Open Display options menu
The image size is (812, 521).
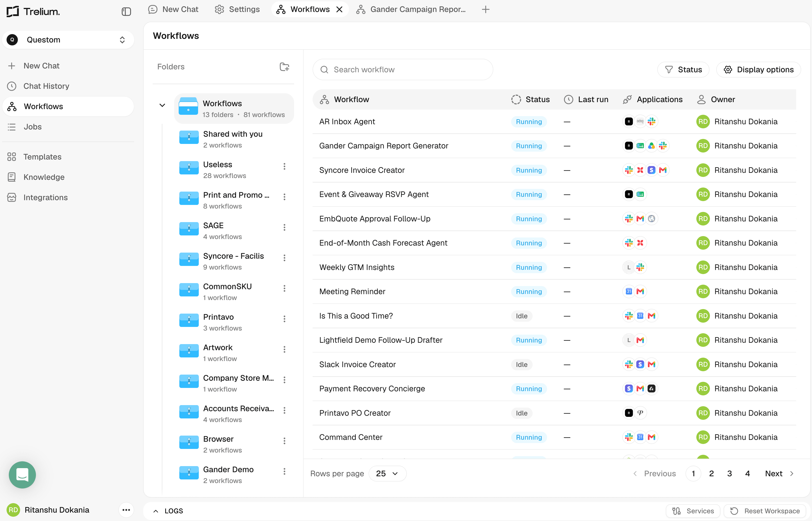[758, 70]
